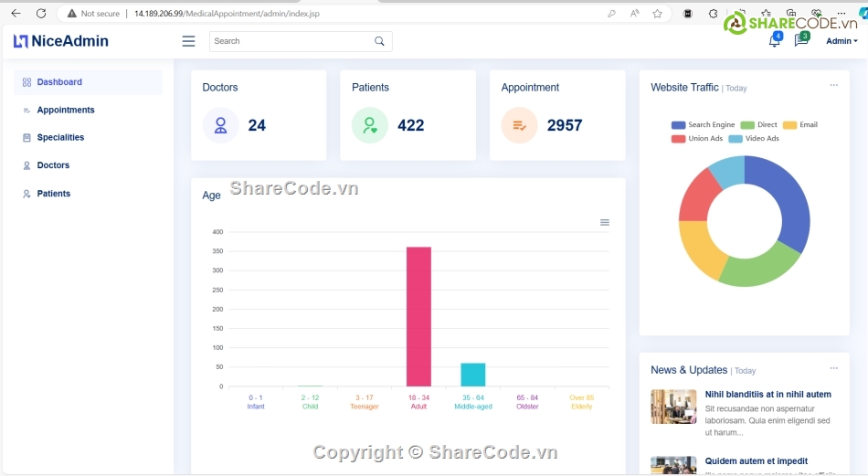Focus the Search input field

pos(288,41)
